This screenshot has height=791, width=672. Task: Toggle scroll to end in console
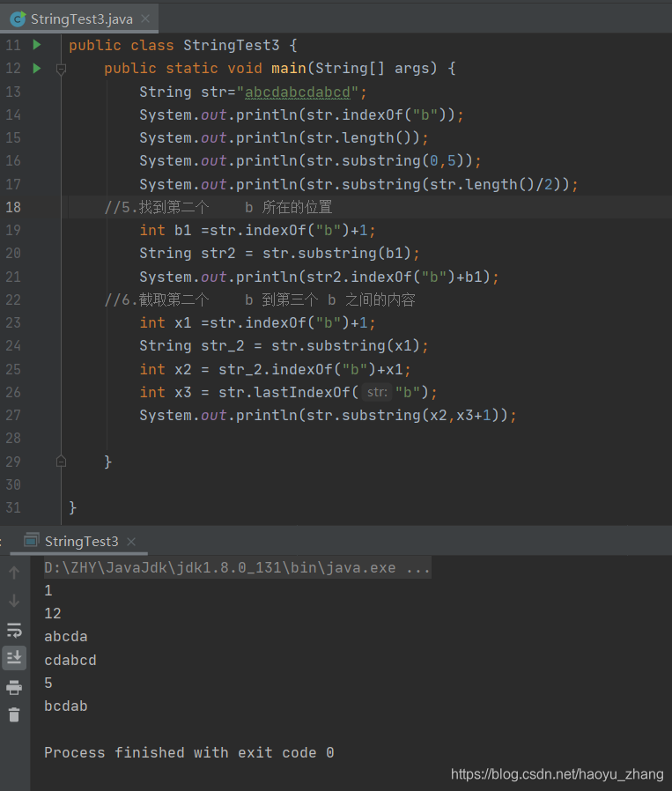(x=14, y=658)
